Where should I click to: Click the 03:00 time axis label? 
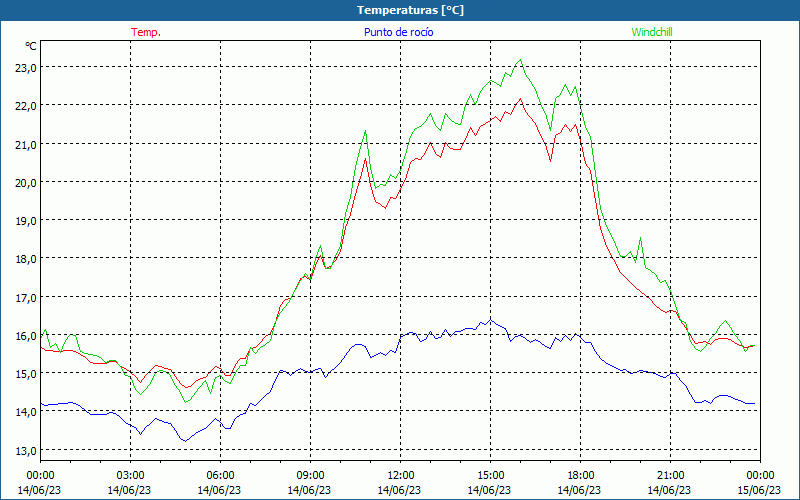[x=130, y=476]
